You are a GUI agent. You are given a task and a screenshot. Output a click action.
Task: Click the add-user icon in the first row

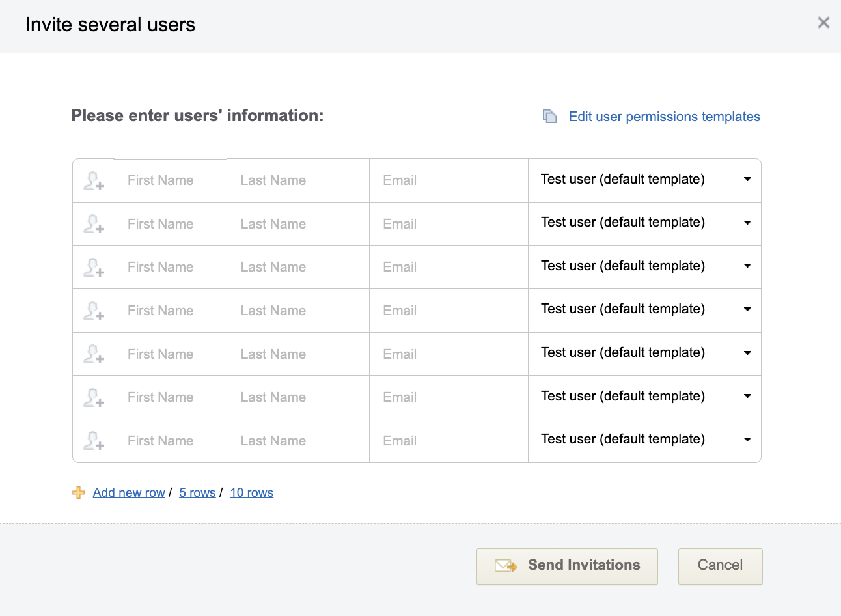tap(94, 180)
